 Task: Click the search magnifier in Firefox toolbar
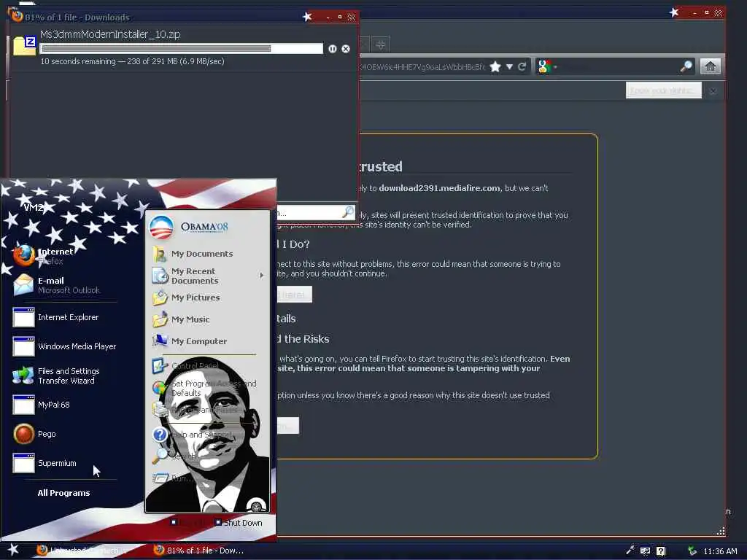[686, 66]
